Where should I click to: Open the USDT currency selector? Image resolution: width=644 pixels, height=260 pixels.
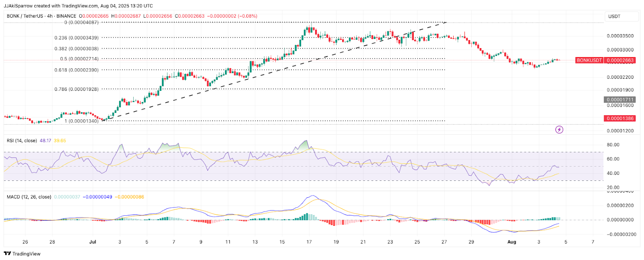click(x=621, y=16)
